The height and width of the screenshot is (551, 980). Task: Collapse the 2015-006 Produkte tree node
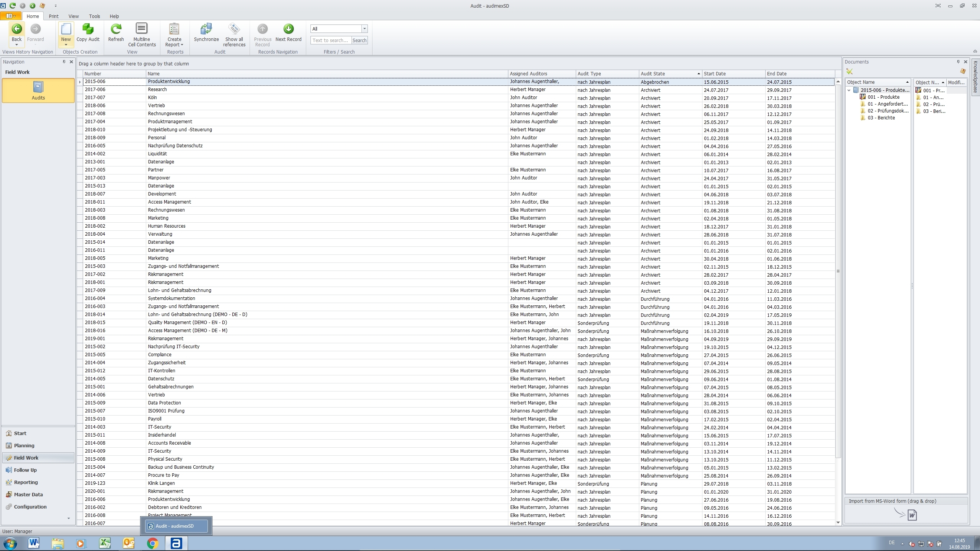click(x=849, y=90)
